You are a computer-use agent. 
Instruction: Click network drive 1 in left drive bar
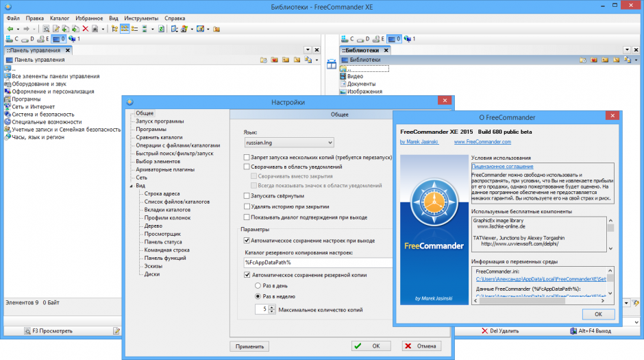(75, 39)
